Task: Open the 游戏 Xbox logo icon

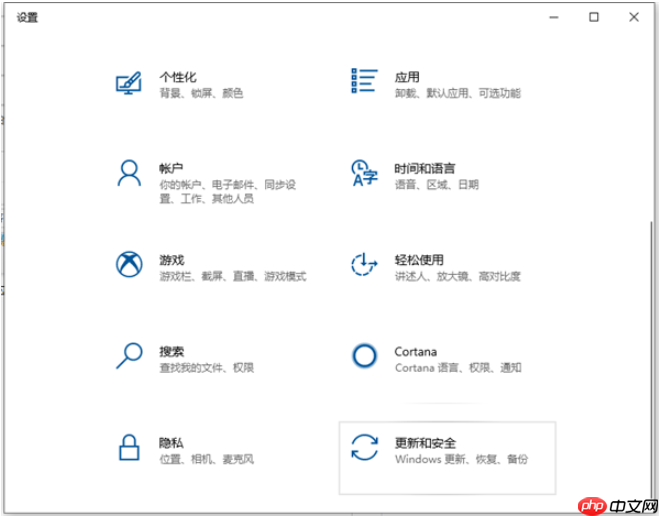Action: point(129,265)
